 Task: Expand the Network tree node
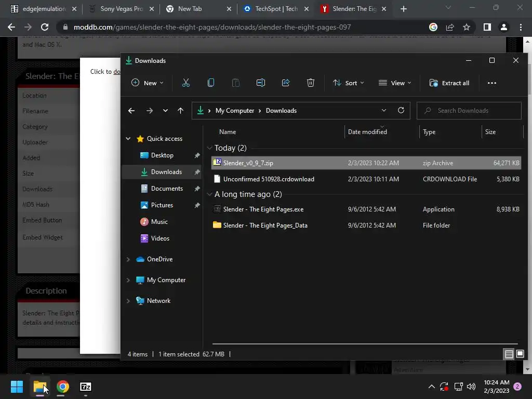[x=128, y=301]
